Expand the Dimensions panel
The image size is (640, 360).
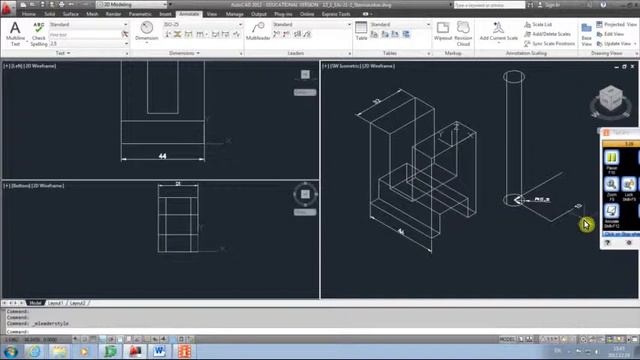click(184, 53)
